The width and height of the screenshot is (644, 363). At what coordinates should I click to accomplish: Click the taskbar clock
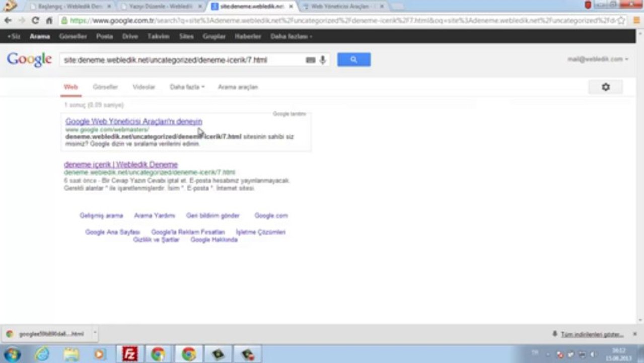tap(618, 354)
